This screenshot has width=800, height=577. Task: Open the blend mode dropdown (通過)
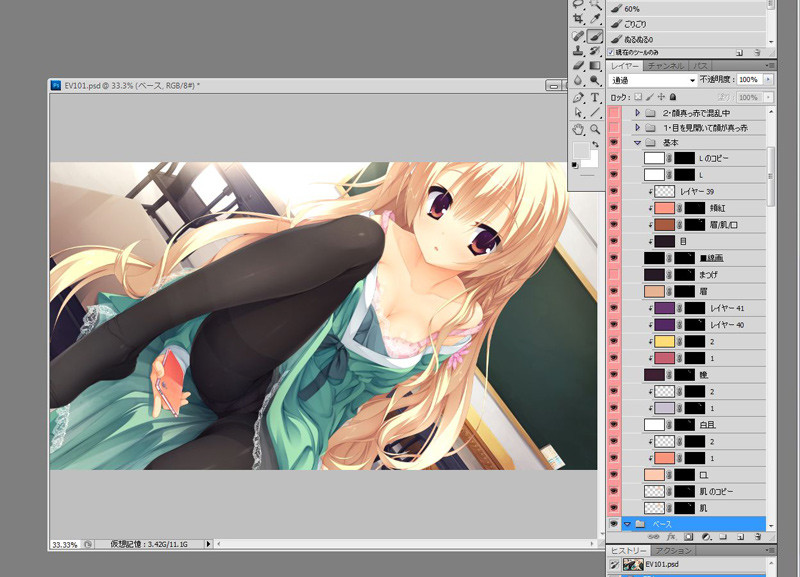pos(653,80)
